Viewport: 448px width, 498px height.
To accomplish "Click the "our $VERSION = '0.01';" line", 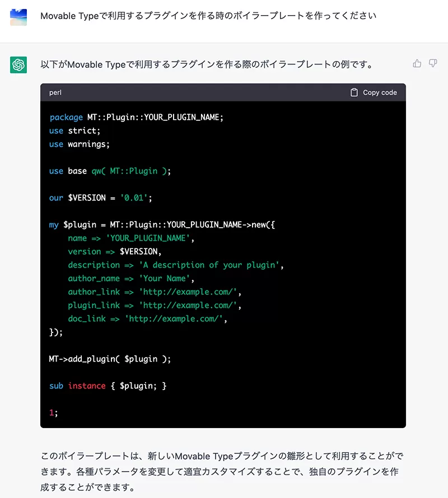I will point(100,198).
